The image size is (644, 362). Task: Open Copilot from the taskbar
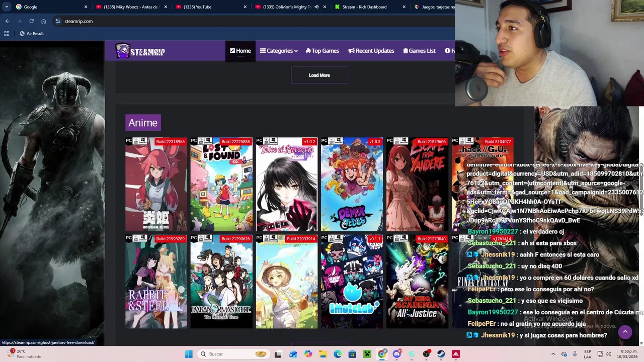coord(308,354)
